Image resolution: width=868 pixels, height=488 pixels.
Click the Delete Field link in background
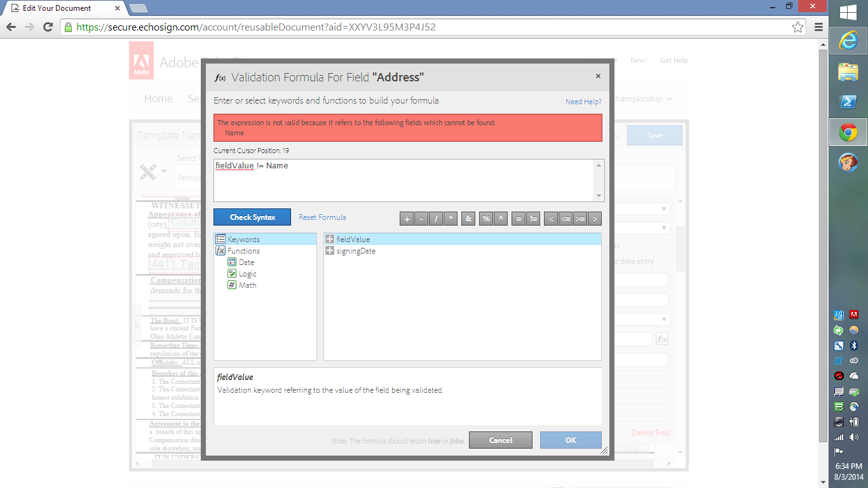651,433
